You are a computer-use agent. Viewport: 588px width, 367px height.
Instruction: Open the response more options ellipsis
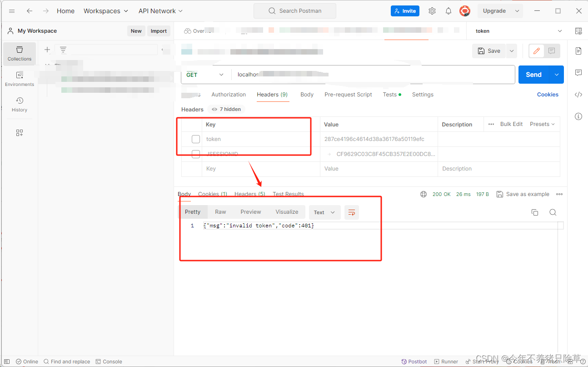559,194
